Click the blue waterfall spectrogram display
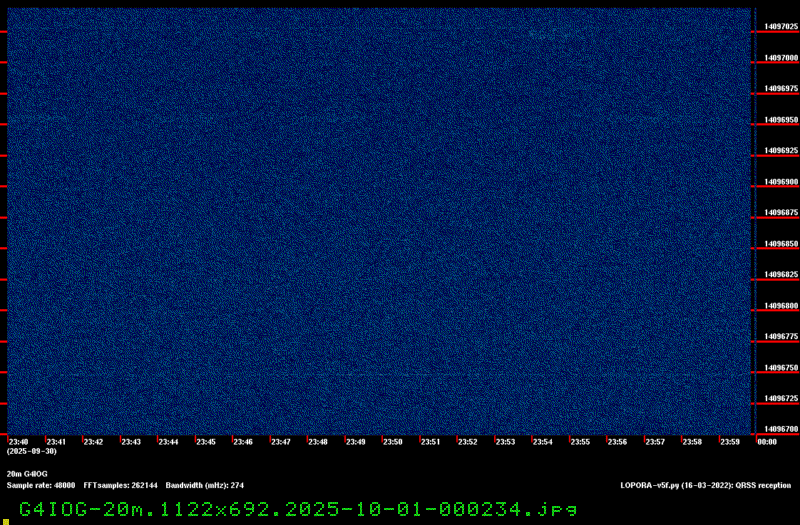The image size is (800, 525). (380, 221)
